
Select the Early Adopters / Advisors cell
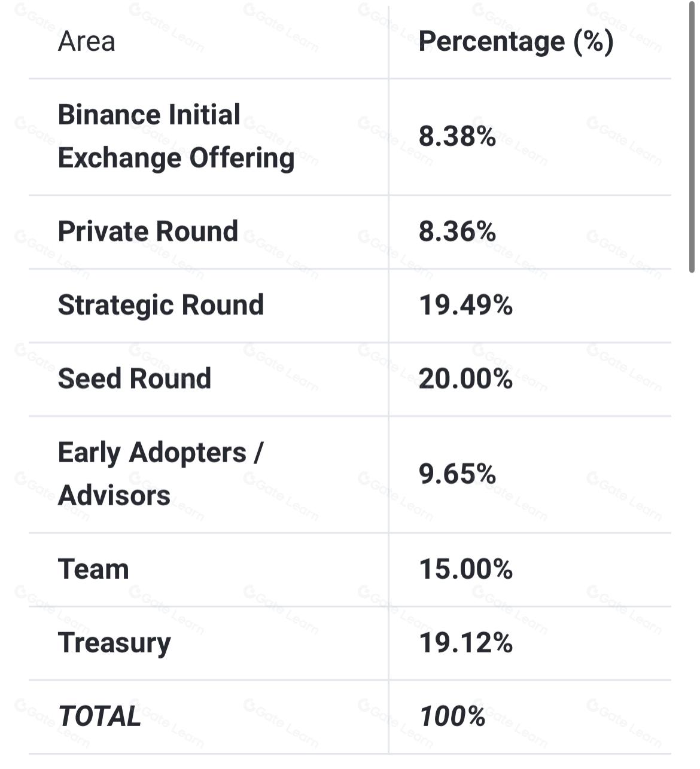(160, 474)
